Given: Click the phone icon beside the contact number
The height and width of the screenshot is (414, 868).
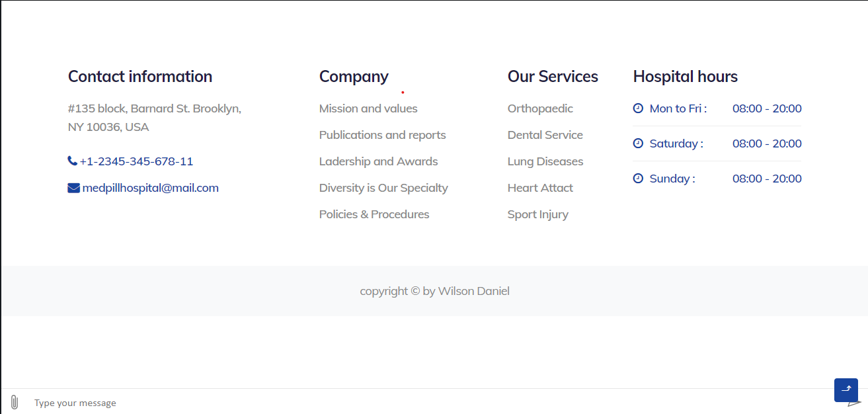Looking at the screenshot, I should pos(71,160).
